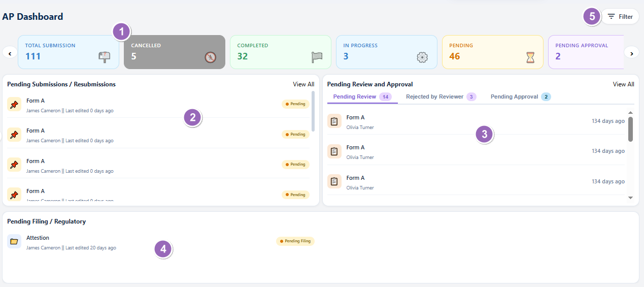Viewport: 644px width, 287px height.
Task: Click the checkered flag icon on Completed
Action: [317, 57]
